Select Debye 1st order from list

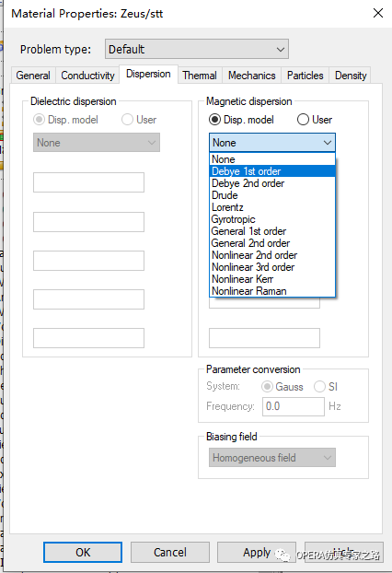pos(272,171)
